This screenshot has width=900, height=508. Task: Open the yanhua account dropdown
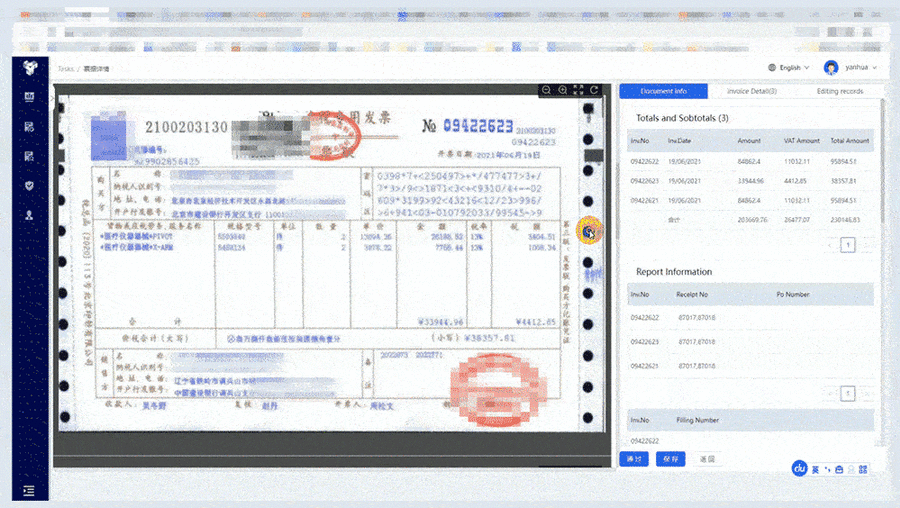[861, 67]
